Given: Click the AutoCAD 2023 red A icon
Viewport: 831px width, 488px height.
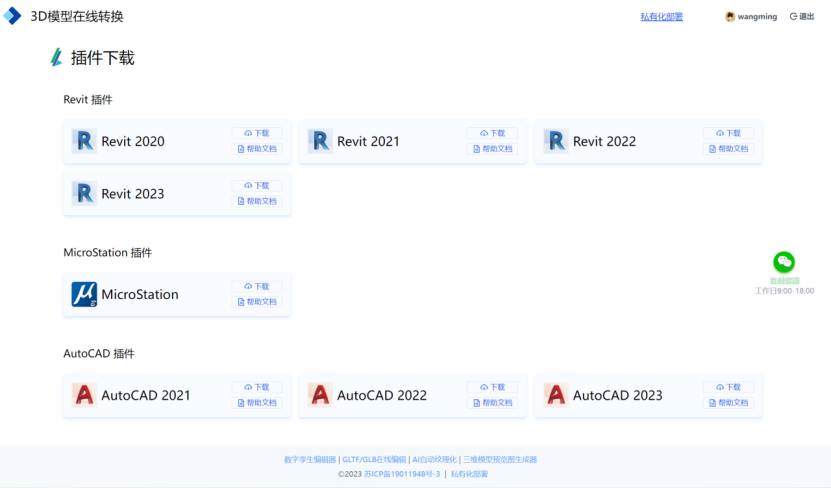Looking at the screenshot, I should [x=556, y=395].
